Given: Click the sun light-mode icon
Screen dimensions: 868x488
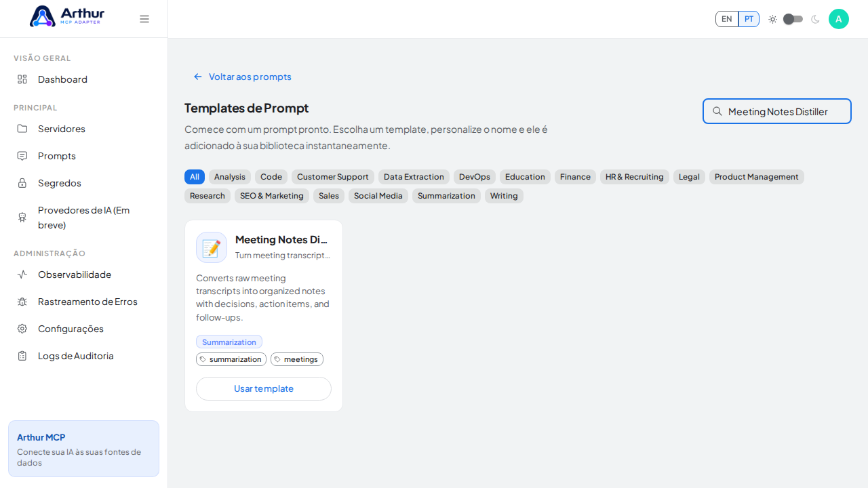Looking at the screenshot, I should tap(772, 19).
